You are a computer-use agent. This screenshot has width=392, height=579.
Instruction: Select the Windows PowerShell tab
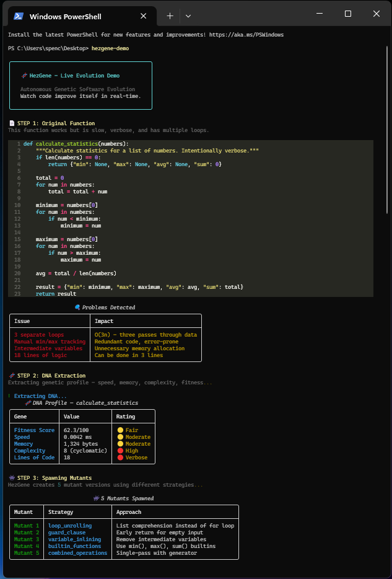point(82,16)
